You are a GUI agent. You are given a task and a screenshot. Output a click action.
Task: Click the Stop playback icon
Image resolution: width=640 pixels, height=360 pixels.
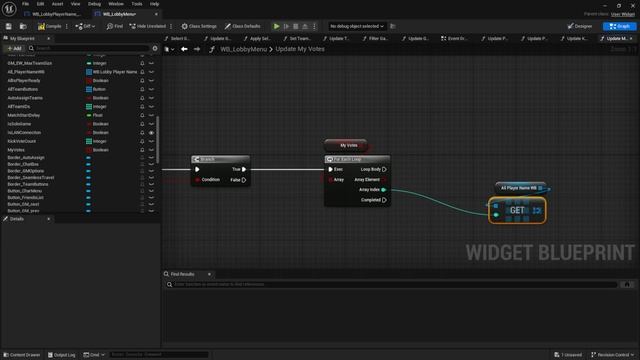pyautogui.click(x=296, y=26)
